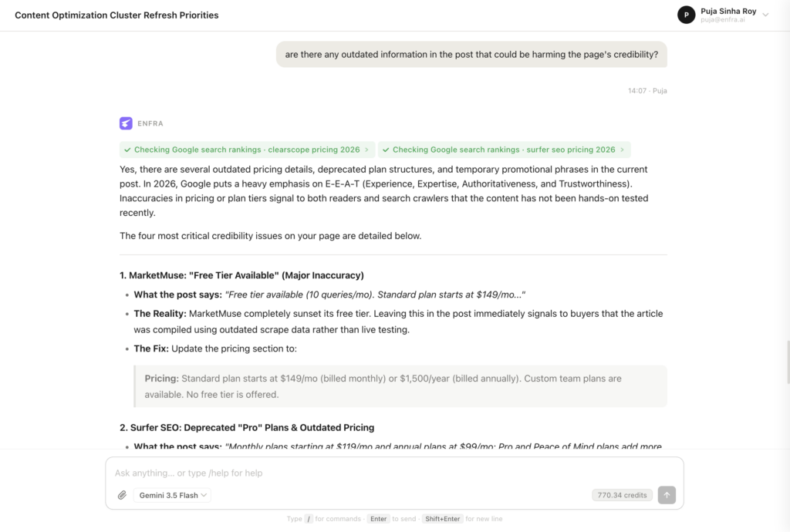Click the Ask anything message input field
Image resolution: width=790 pixels, height=532 pixels.
point(394,473)
